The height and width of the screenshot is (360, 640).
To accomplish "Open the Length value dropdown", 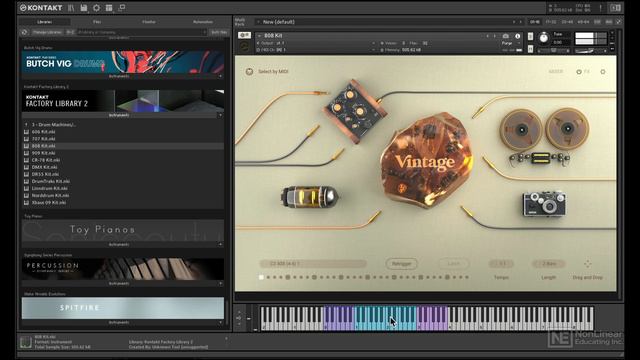I will [x=549, y=264].
